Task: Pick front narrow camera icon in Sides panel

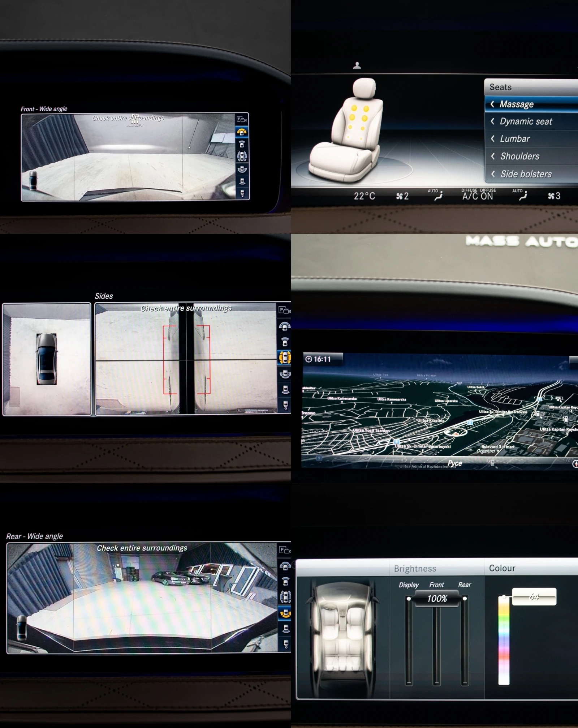Action: point(285,342)
